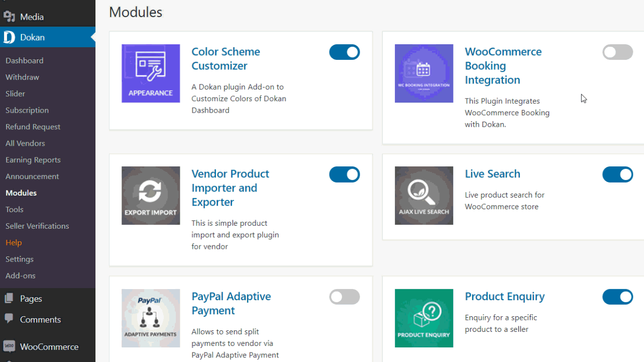Click the WC Booking Integration module image
Image resolution: width=644 pixels, height=362 pixels.
tap(424, 73)
